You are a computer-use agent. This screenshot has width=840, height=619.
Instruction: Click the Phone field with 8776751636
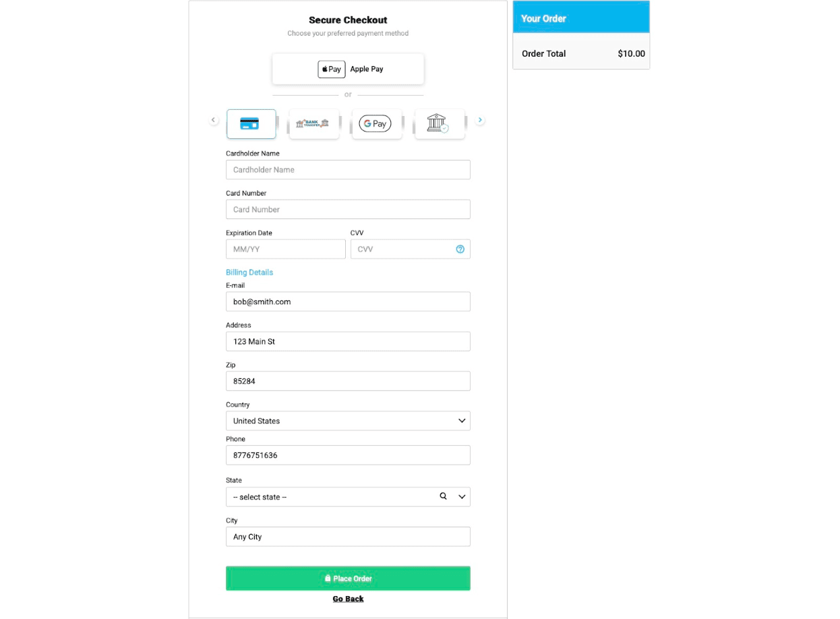(x=348, y=455)
